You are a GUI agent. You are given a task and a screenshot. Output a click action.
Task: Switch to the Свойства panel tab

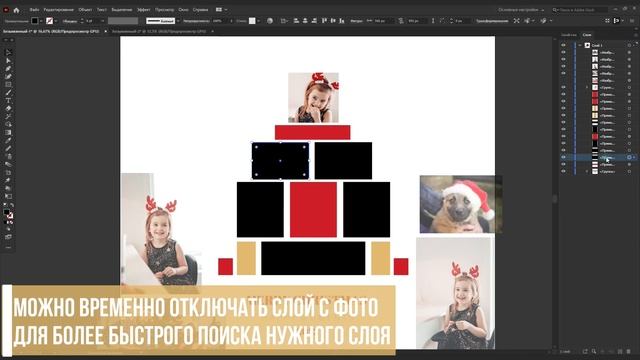[x=569, y=35]
